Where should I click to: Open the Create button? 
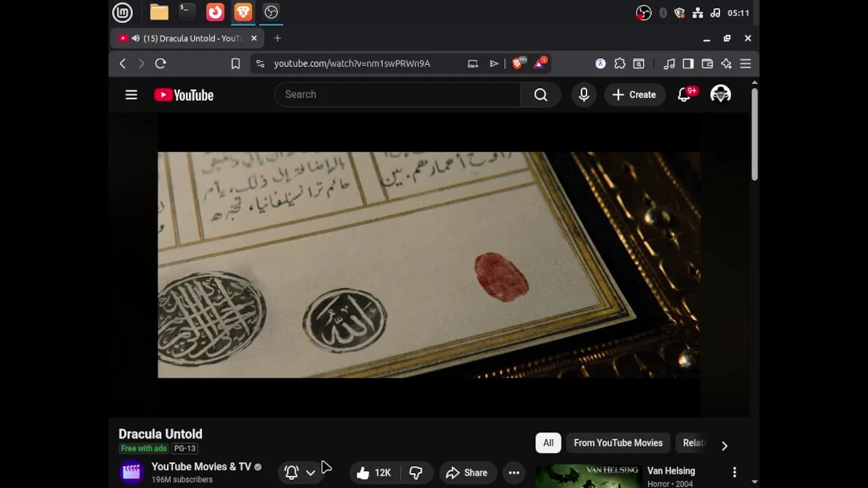point(634,95)
